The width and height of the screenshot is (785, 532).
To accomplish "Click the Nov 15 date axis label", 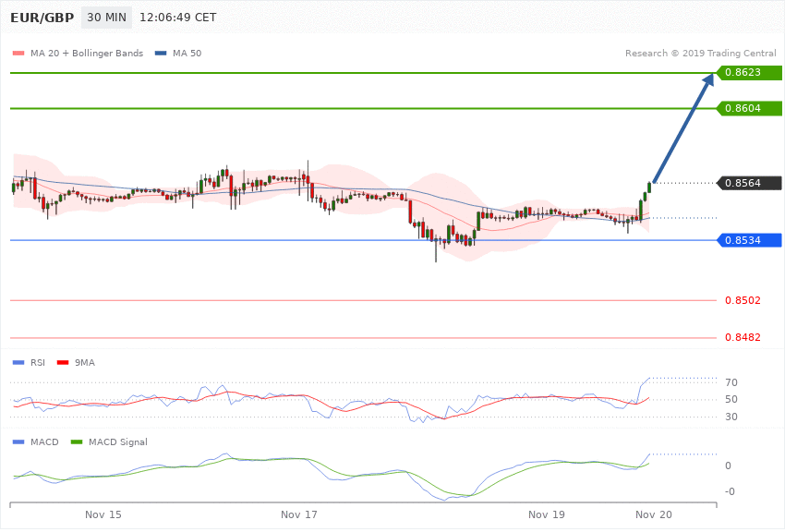I will click(103, 514).
